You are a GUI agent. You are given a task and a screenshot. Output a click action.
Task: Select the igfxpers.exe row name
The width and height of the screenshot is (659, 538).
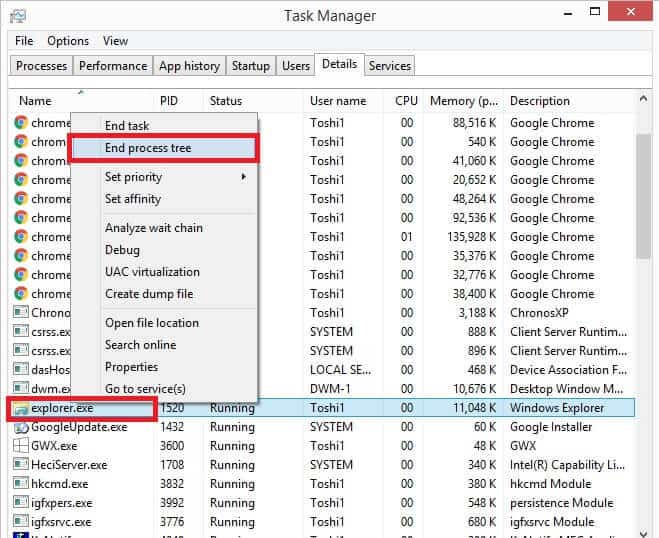[62, 503]
